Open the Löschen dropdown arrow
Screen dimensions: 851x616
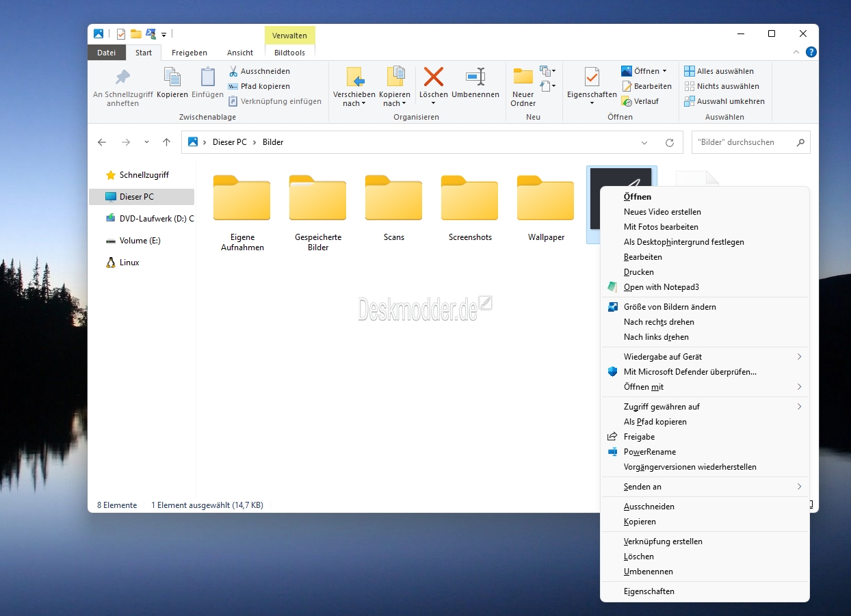[433, 103]
